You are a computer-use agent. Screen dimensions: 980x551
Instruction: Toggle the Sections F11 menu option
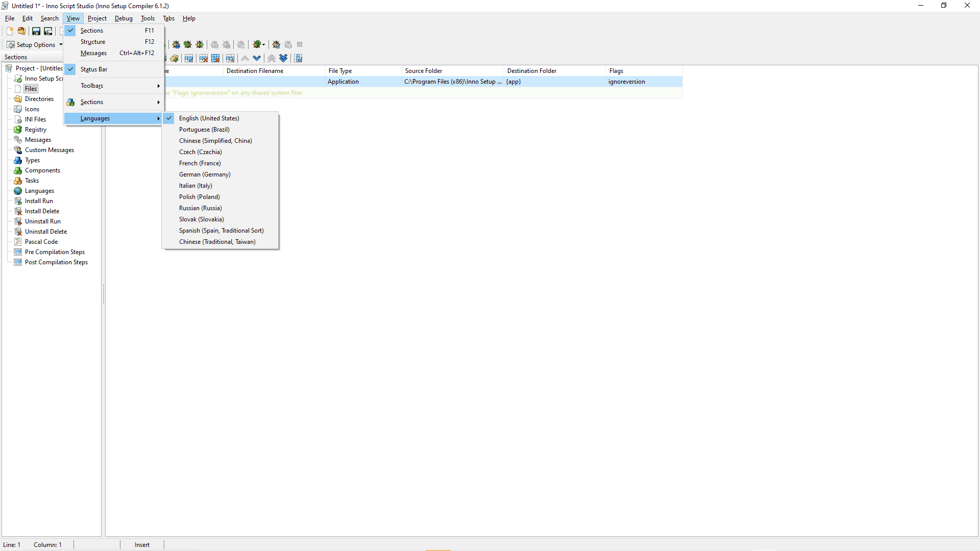point(114,31)
